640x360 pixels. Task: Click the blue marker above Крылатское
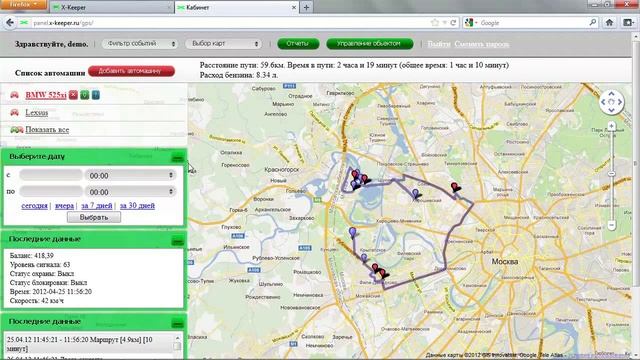(353, 233)
